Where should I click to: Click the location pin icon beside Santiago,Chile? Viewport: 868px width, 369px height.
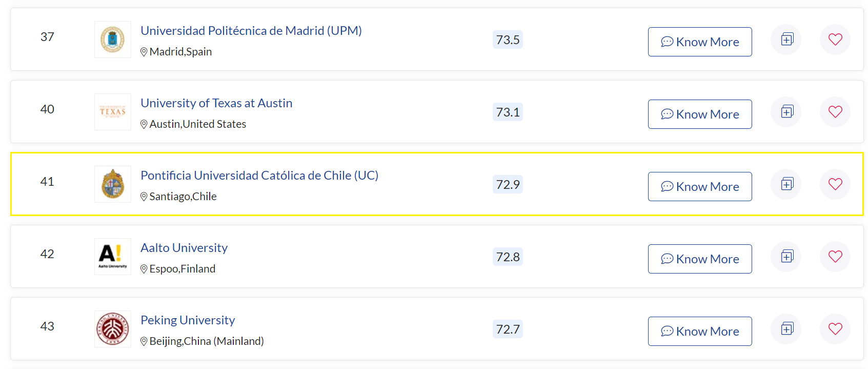coord(144,197)
